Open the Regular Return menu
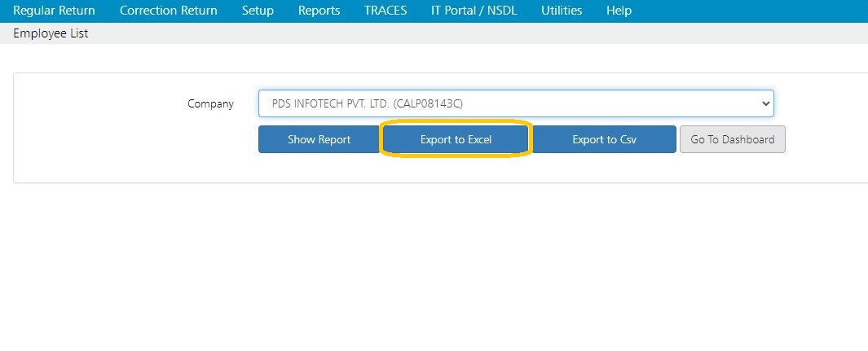 pyautogui.click(x=54, y=11)
